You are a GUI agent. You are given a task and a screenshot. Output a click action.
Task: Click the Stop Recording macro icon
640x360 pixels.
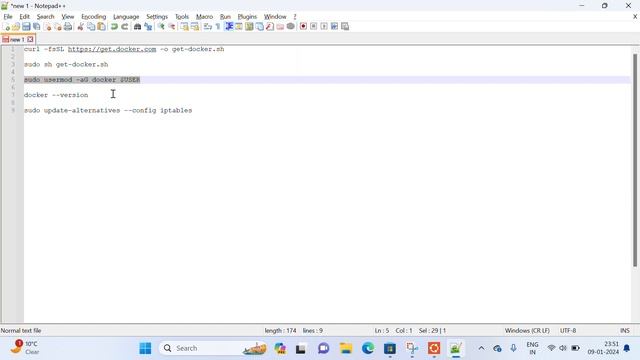tap(313, 27)
